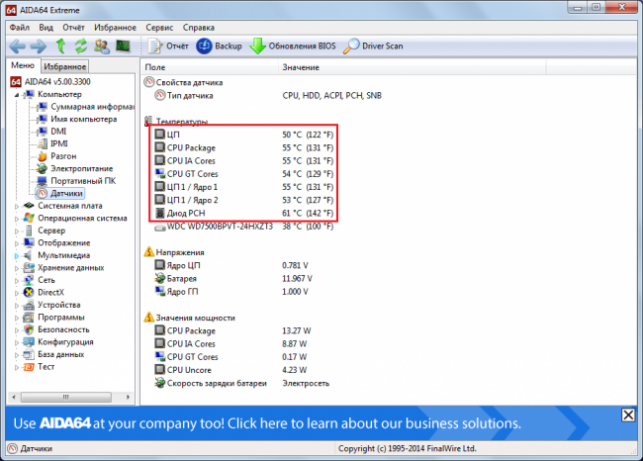
Task: Select CPU Package 55 °C temperature row
Action: 244,148
